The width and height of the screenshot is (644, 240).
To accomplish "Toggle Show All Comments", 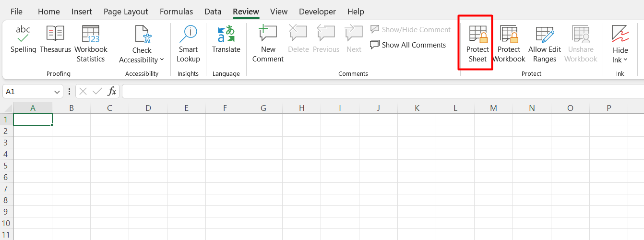I will [x=408, y=45].
